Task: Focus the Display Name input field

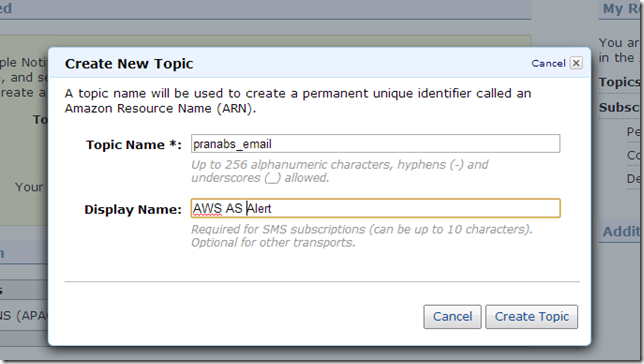Action: point(375,208)
